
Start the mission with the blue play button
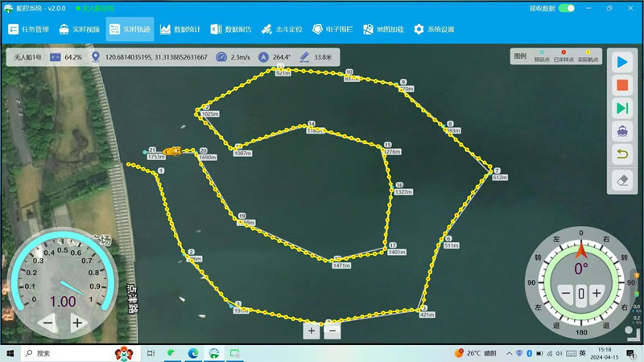click(622, 62)
